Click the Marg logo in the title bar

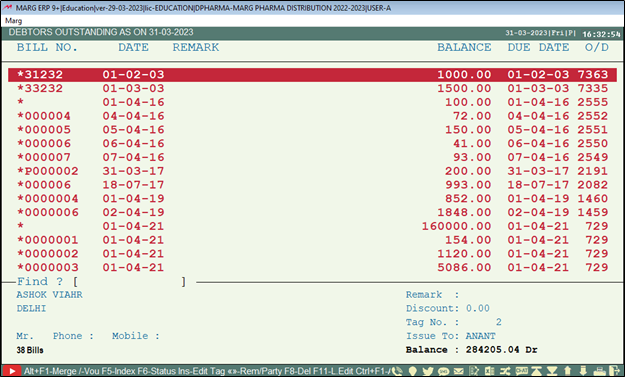[x=8, y=8]
